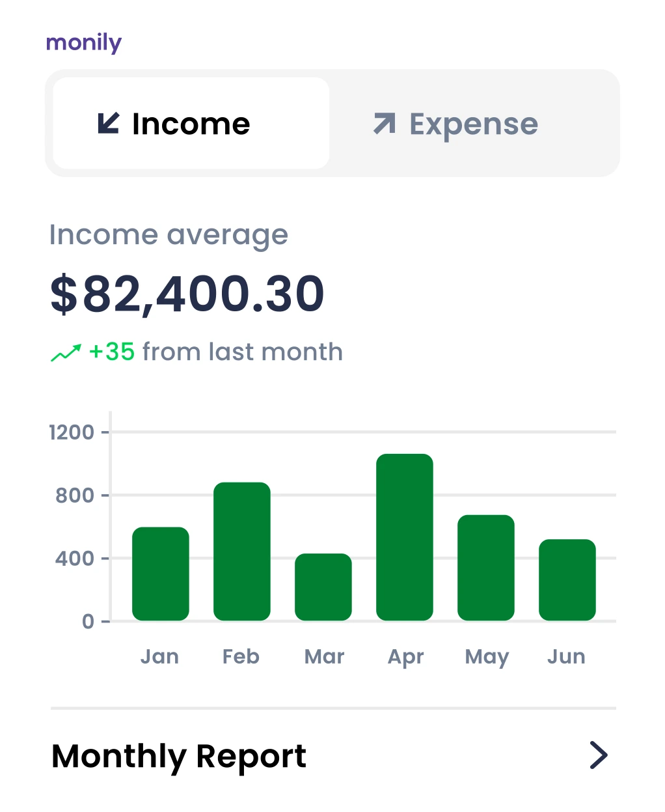The height and width of the screenshot is (812, 665).
Task: Click the Apr month label
Action: pyautogui.click(x=405, y=657)
